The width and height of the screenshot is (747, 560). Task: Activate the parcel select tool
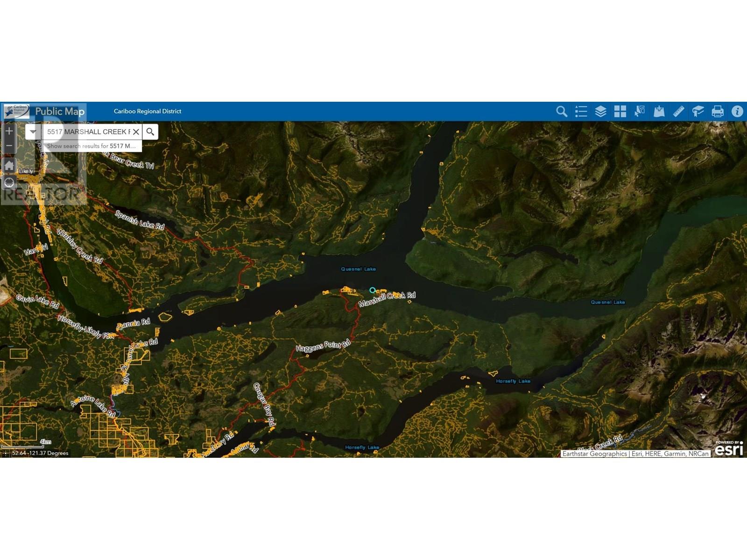pos(640,112)
